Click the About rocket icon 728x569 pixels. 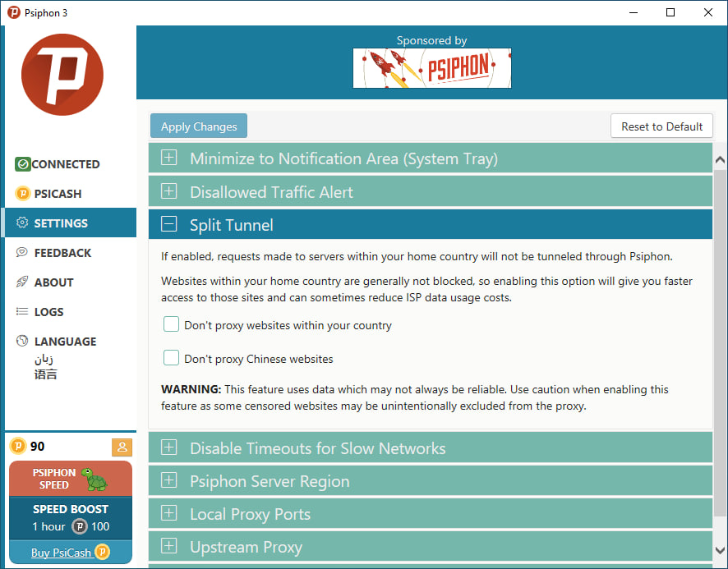(x=22, y=282)
